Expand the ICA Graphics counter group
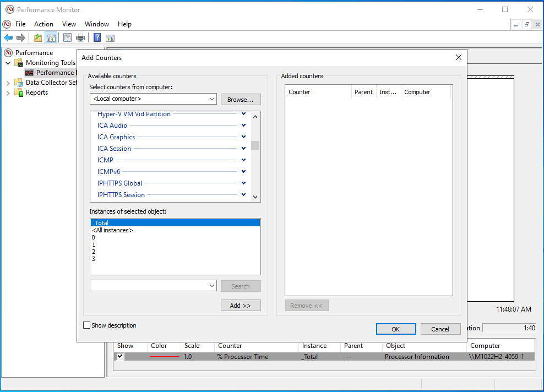 click(243, 137)
